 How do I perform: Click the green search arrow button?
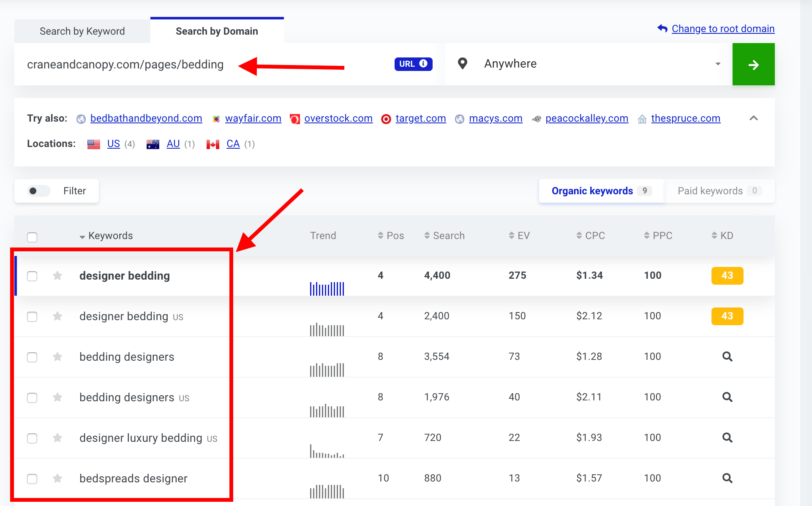point(753,64)
